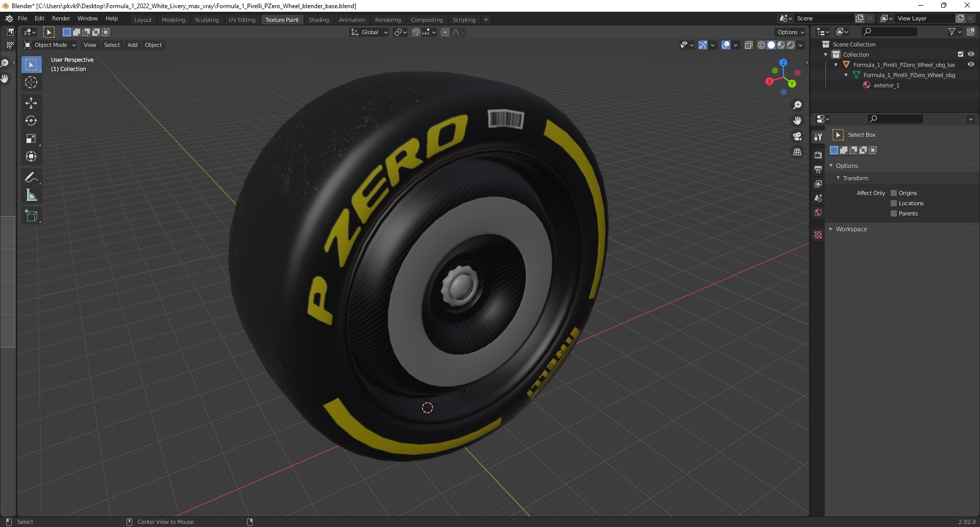Toggle viewport overlays
The width and height of the screenshot is (980, 527).
point(726,45)
